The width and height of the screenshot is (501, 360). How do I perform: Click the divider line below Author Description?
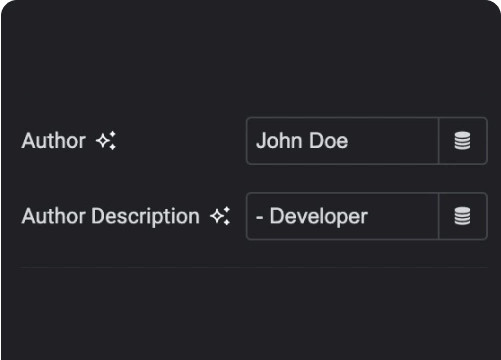[x=254, y=267]
